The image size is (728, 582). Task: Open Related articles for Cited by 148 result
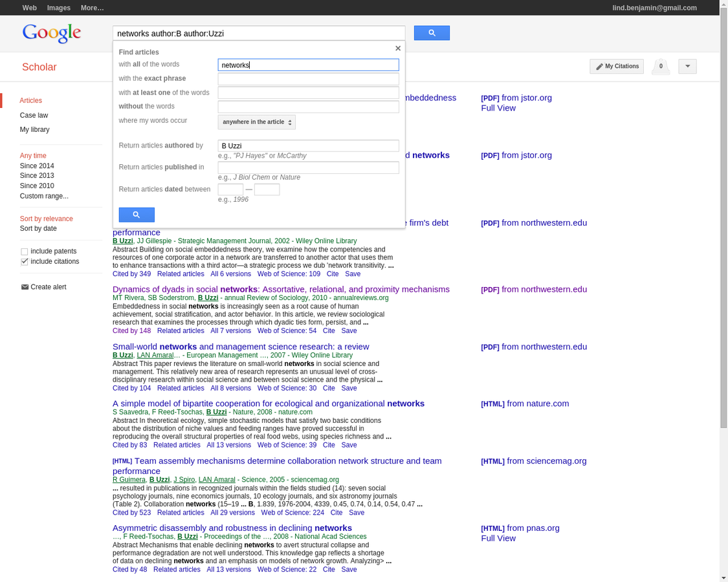pos(180,331)
